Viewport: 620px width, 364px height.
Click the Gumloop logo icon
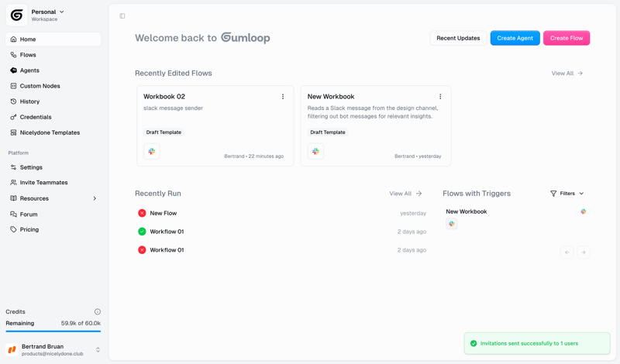click(16, 15)
